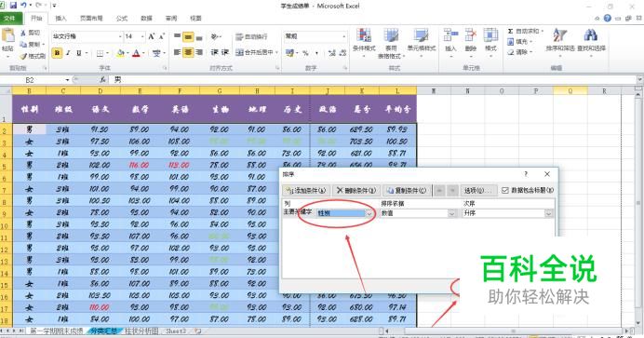The image size is (644, 338).
Task: Switch to Data (数据) tab
Action: coord(146,18)
